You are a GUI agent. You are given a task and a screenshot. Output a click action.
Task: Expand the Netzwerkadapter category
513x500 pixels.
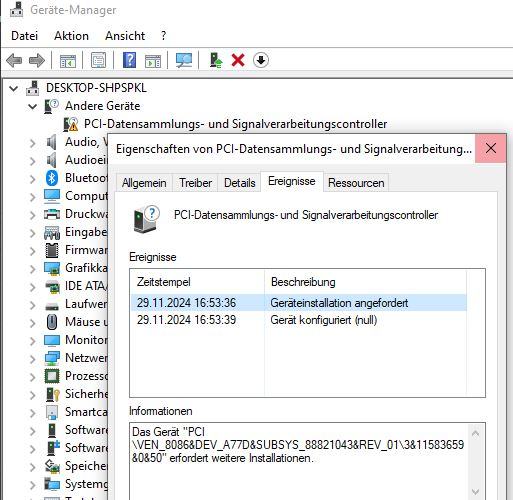point(32,358)
